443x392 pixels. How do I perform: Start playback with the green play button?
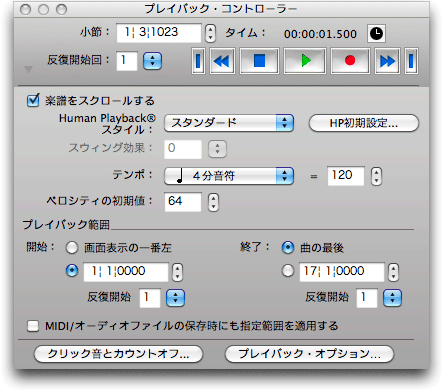click(x=305, y=61)
